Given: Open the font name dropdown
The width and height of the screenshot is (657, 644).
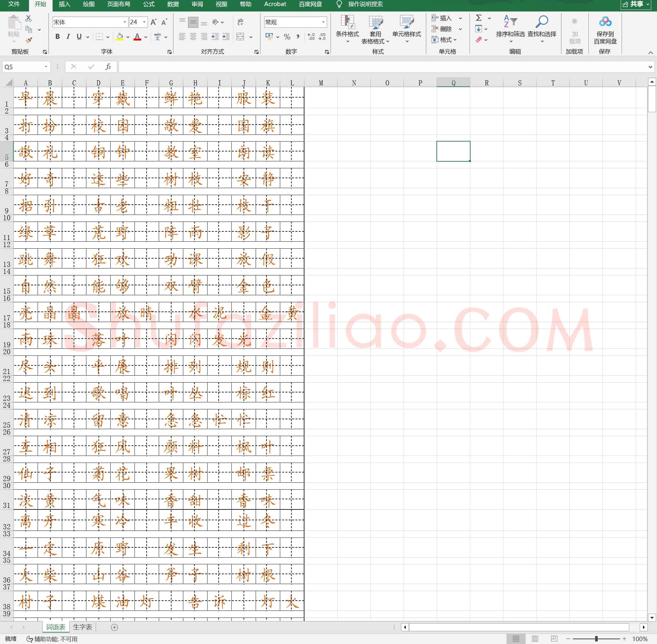Looking at the screenshot, I should pyautogui.click(x=125, y=22).
